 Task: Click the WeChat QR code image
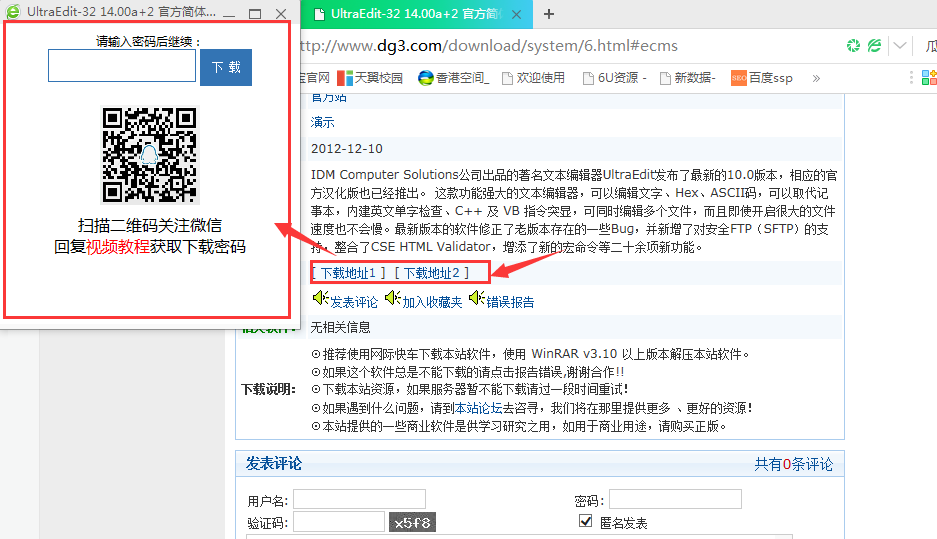(149, 155)
